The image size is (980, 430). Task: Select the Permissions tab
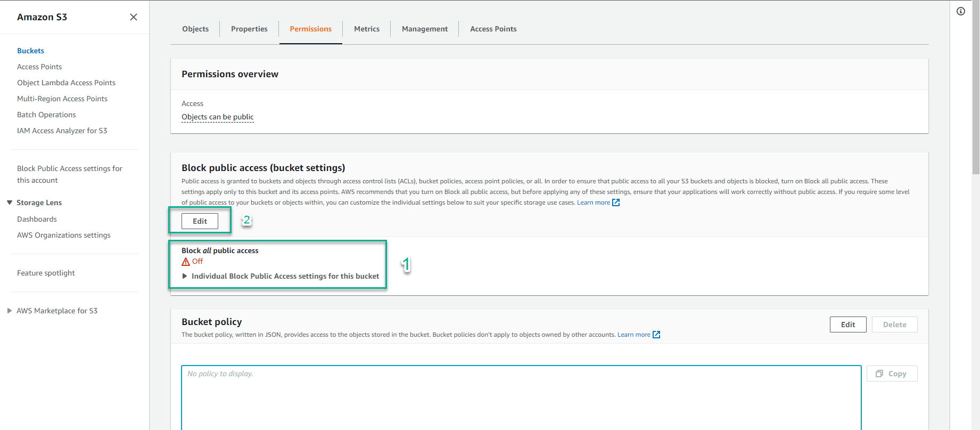point(311,29)
